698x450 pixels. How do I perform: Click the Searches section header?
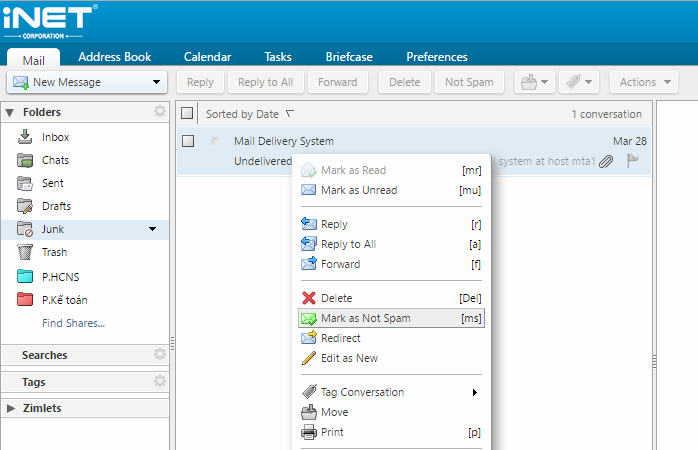pos(85,355)
